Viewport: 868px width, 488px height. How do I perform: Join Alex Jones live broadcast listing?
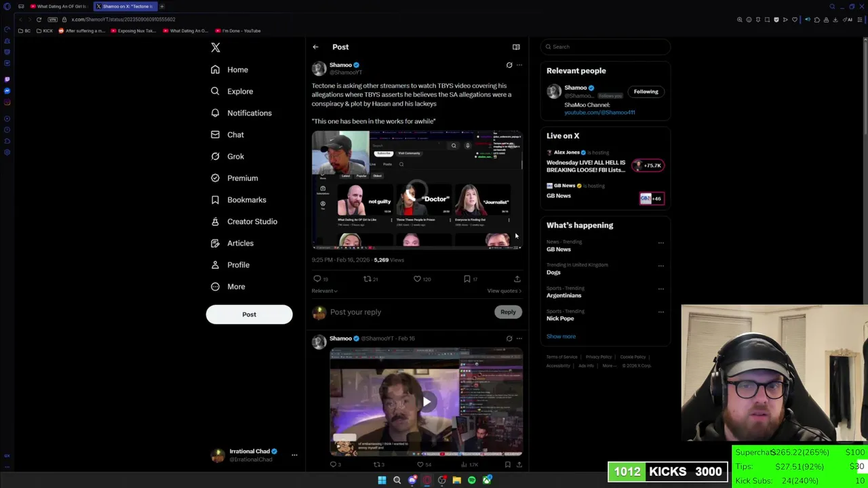pos(605,162)
